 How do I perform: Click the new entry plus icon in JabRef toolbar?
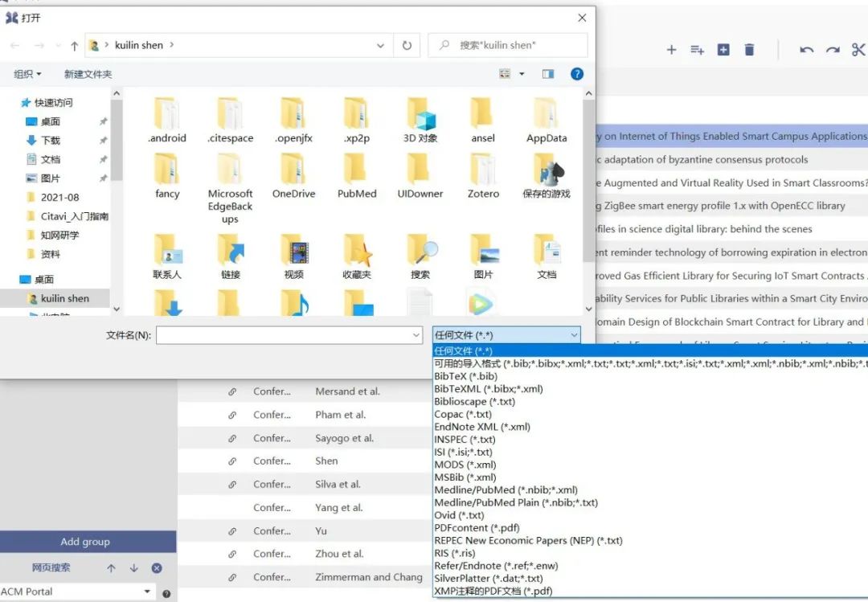click(671, 50)
